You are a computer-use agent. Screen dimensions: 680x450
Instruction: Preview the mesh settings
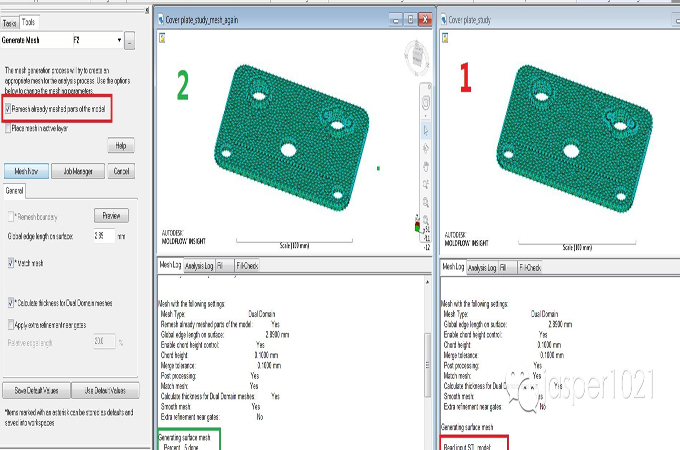click(x=111, y=215)
